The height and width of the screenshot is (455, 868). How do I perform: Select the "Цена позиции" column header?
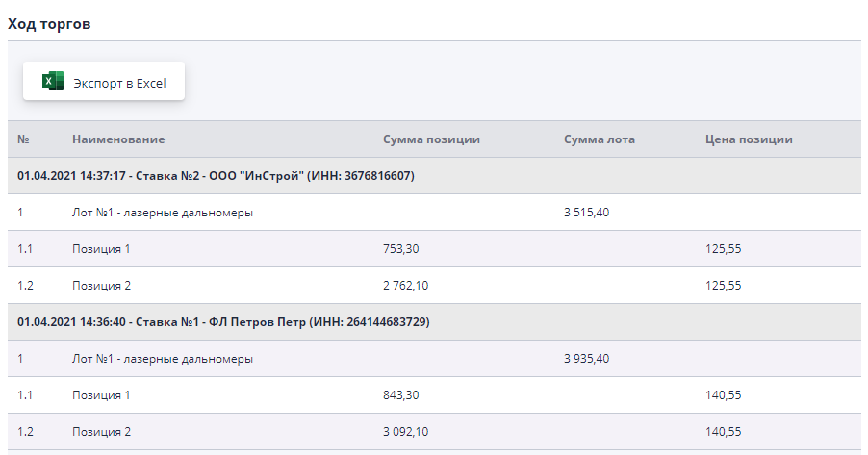click(x=749, y=139)
